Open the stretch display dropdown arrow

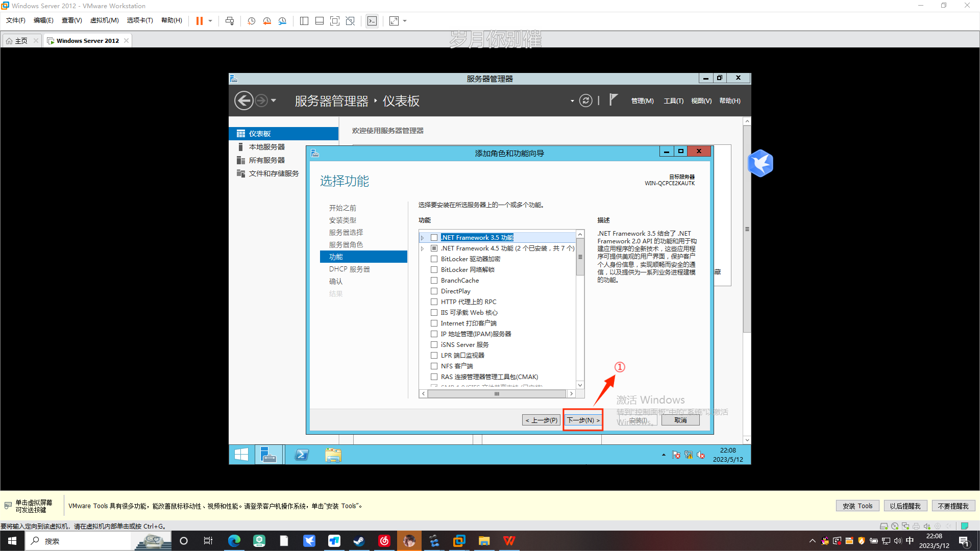pyautogui.click(x=405, y=21)
